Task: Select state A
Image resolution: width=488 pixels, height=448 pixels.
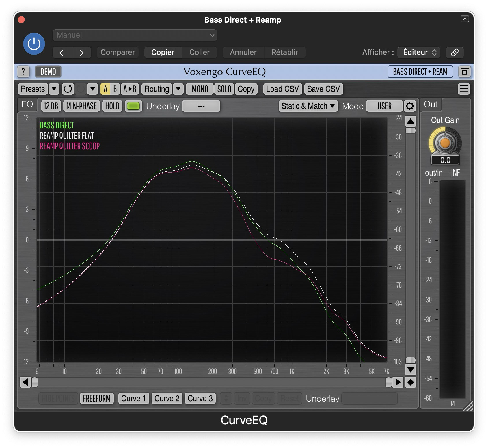Action: pyautogui.click(x=105, y=89)
